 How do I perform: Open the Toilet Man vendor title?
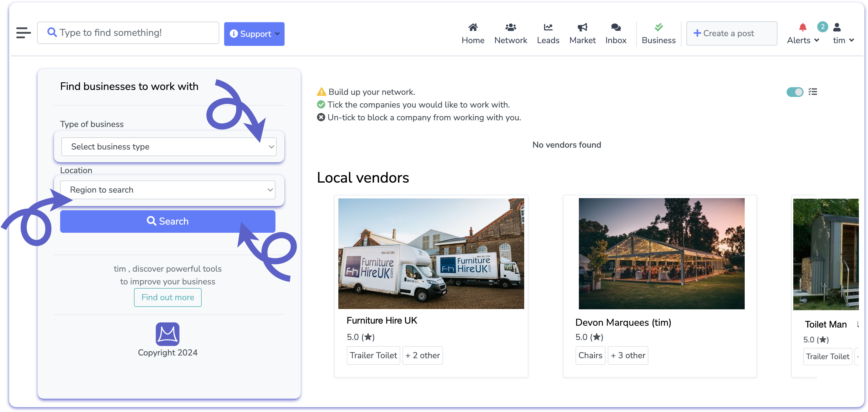(x=825, y=324)
